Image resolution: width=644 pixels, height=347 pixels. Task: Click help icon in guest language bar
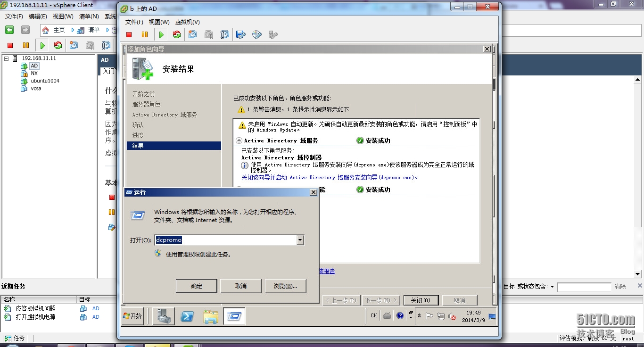400,315
